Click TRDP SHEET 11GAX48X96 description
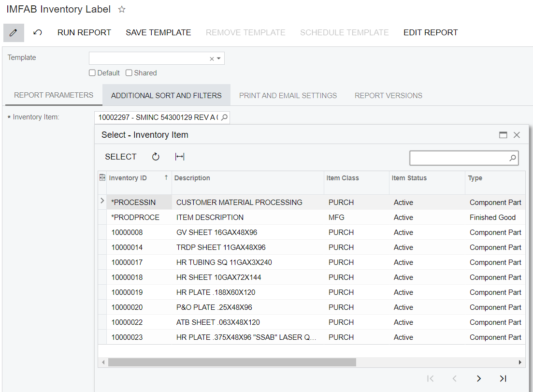 (221, 247)
